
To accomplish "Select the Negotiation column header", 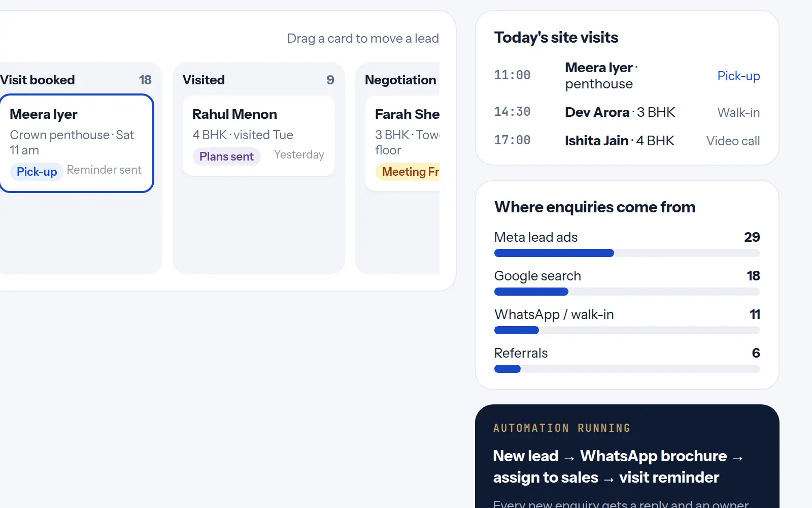I will [400, 80].
